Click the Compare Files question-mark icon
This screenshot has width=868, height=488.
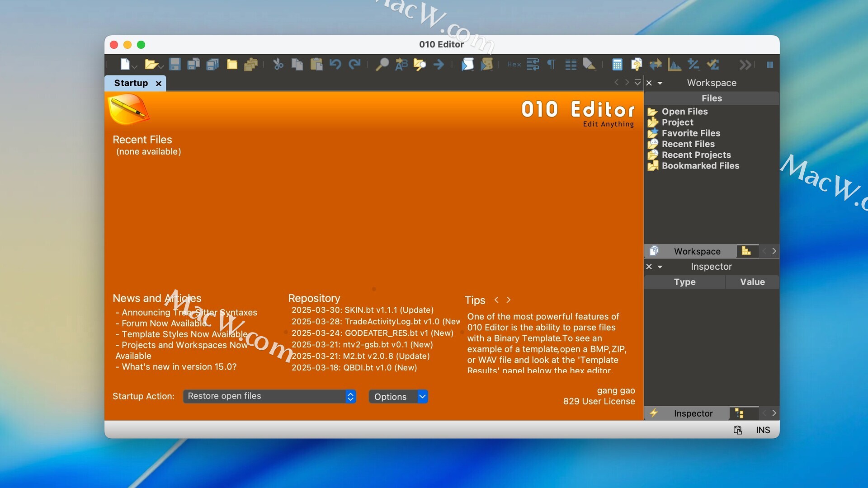click(x=637, y=65)
